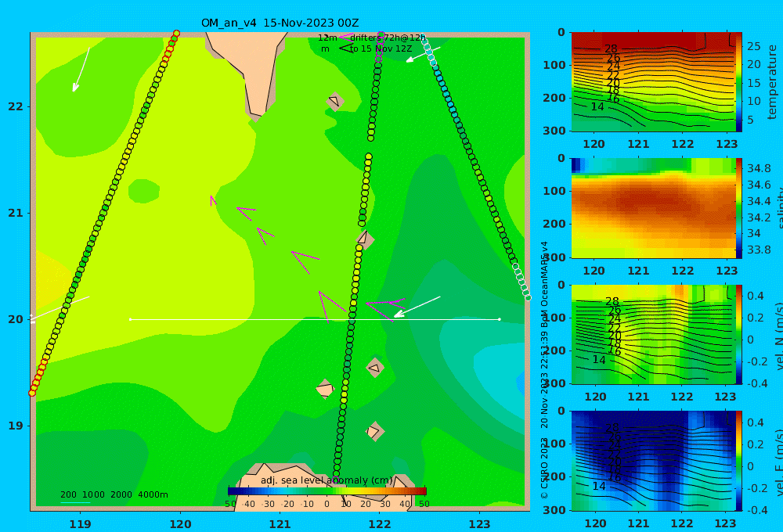This screenshot has height=532, width=783.
Task: Open the eastward velocity cross-section panel
Action: 654,461
